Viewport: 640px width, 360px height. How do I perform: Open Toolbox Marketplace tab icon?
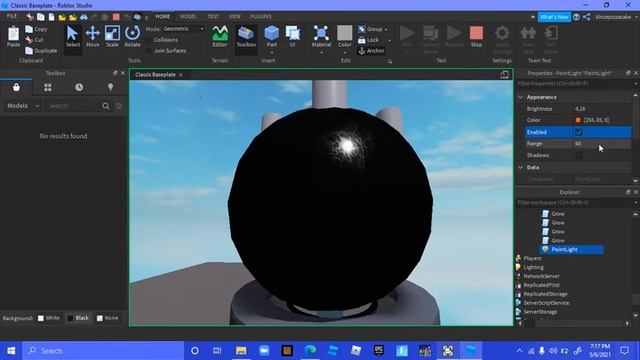pyautogui.click(x=16, y=87)
